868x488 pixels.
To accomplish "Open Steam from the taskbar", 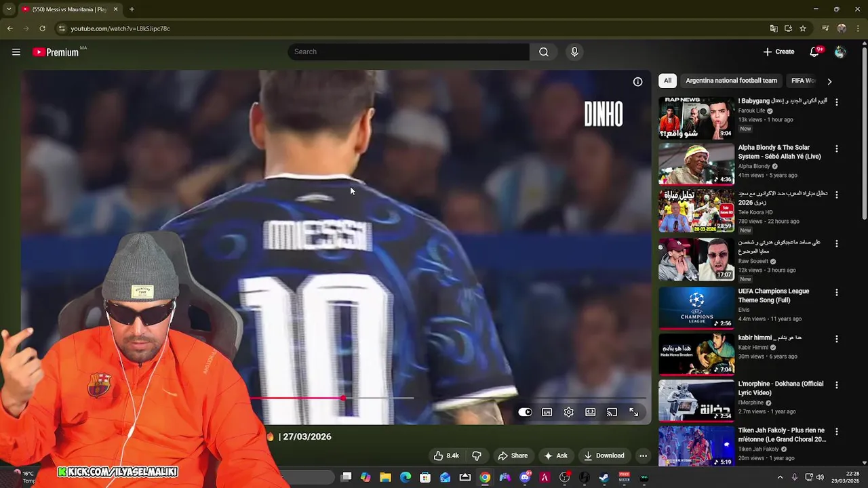I will [x=604, y=477].
